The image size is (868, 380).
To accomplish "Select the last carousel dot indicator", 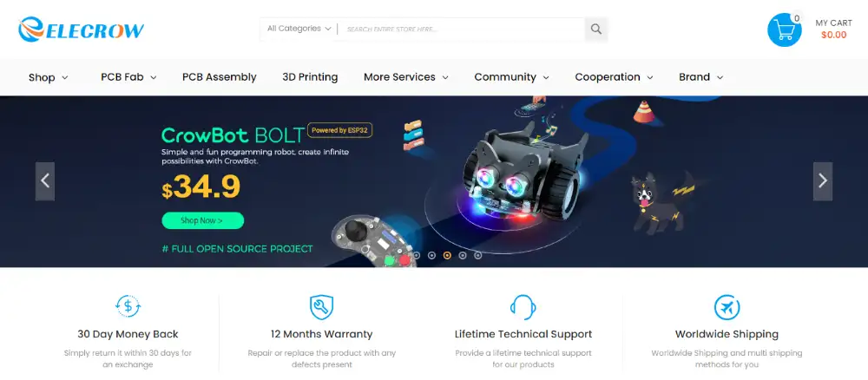I will 477,256.
